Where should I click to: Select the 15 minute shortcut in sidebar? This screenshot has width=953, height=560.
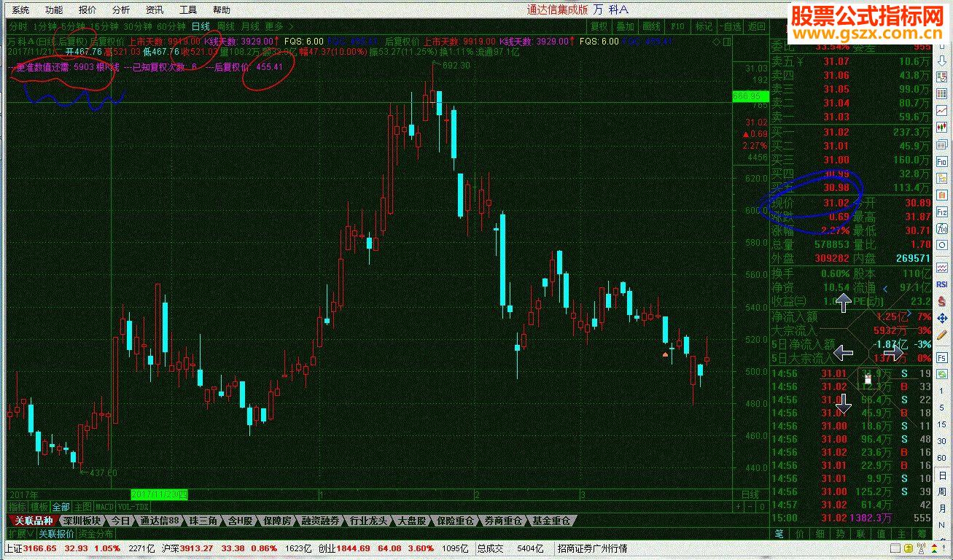(942, 424)
